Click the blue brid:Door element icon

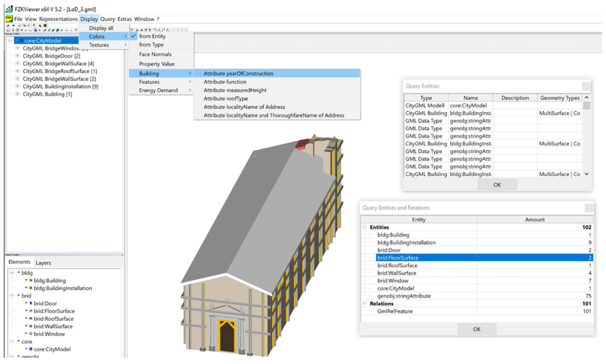(31, 303)
